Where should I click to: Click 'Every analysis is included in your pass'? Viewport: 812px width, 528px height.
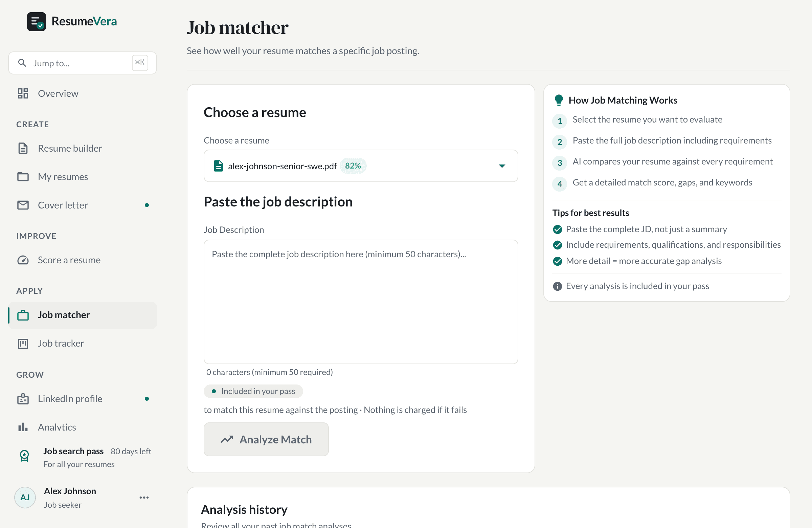pos(637,286)
